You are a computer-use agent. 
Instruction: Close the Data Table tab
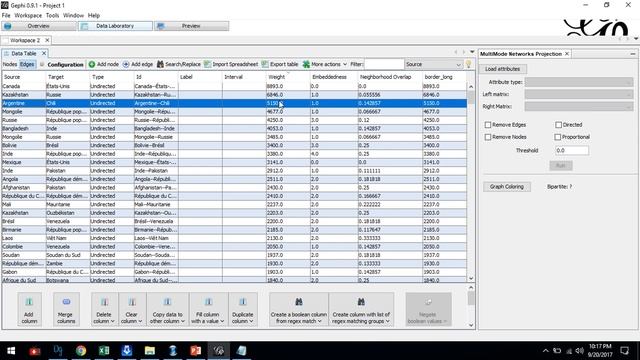[44, 53]
